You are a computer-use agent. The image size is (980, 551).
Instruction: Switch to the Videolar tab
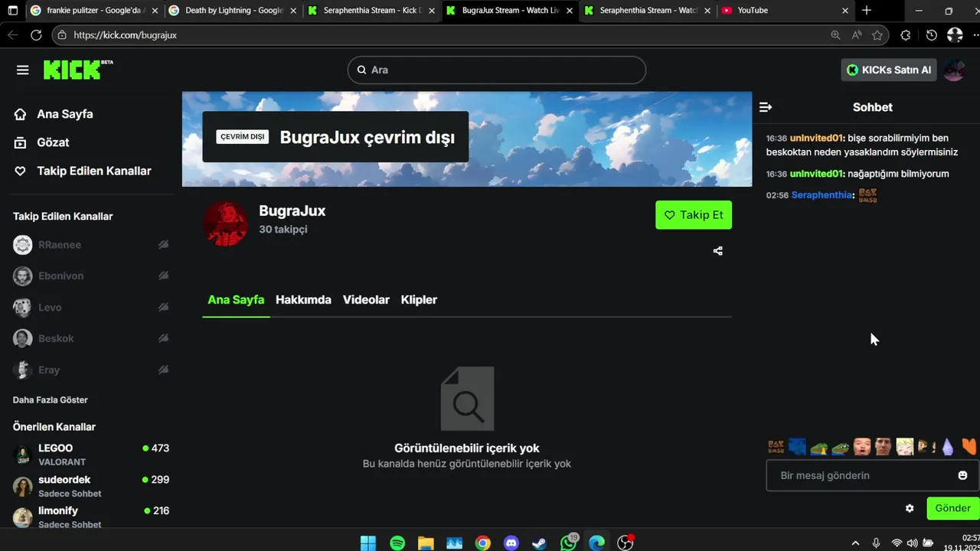tap(366, 300)
